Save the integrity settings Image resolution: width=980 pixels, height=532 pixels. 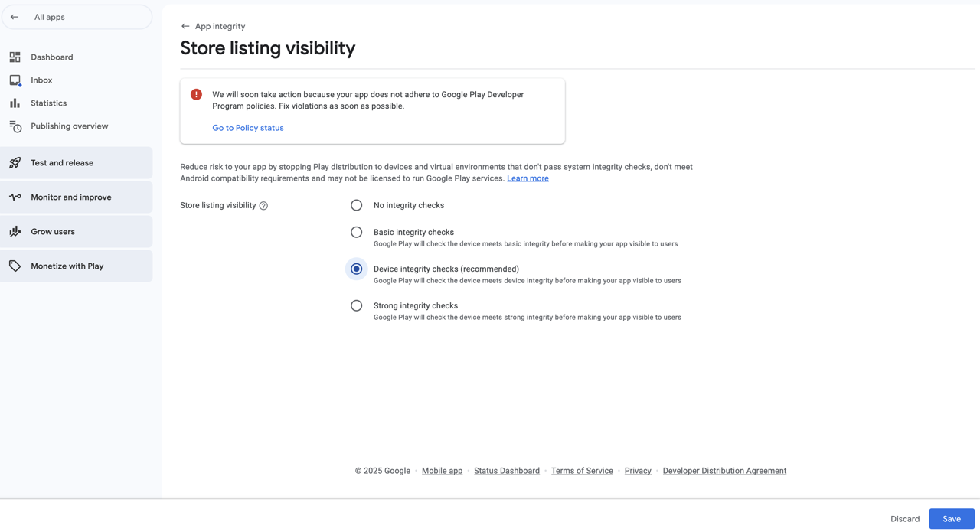tap(951, 518)
